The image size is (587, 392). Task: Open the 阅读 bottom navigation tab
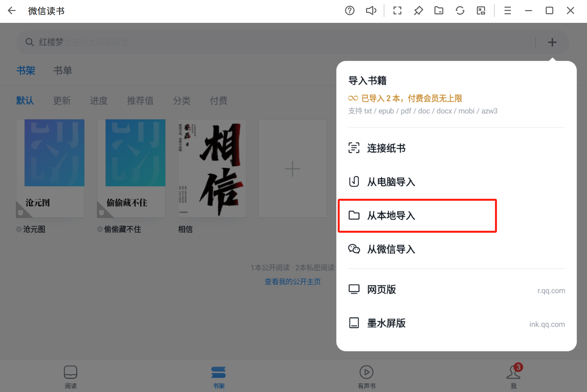[x=70, y=377]
